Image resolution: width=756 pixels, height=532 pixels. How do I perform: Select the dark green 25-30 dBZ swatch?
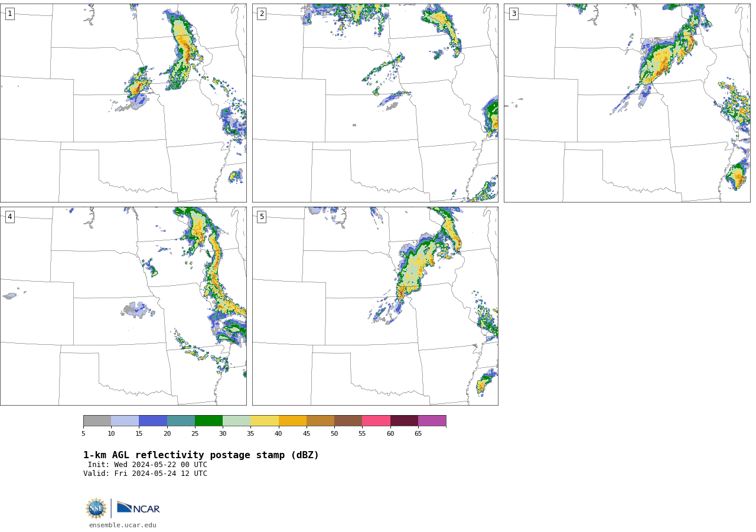coord(209,421)
